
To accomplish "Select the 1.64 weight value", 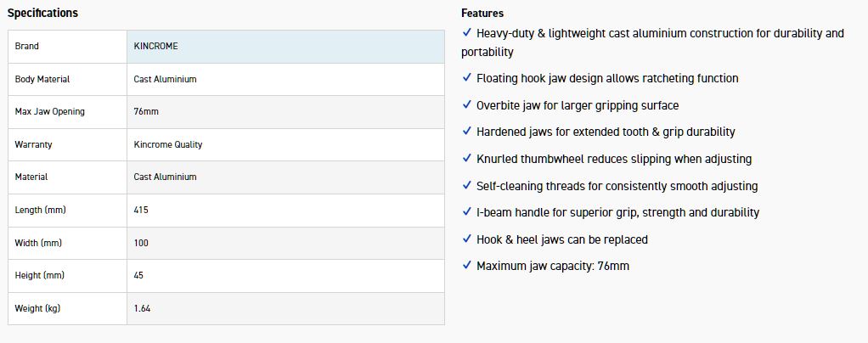I will tap(143, 308).
